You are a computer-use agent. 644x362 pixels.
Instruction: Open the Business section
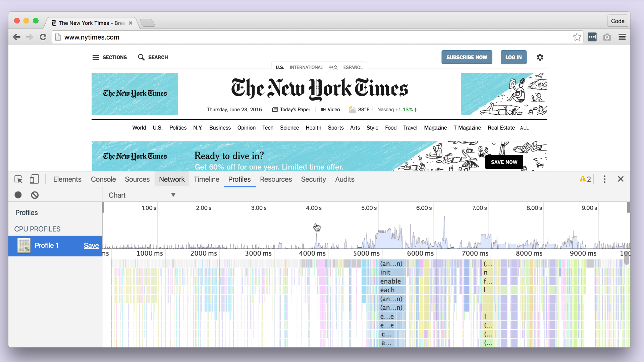pyautogui.click(x=220, y=128)
